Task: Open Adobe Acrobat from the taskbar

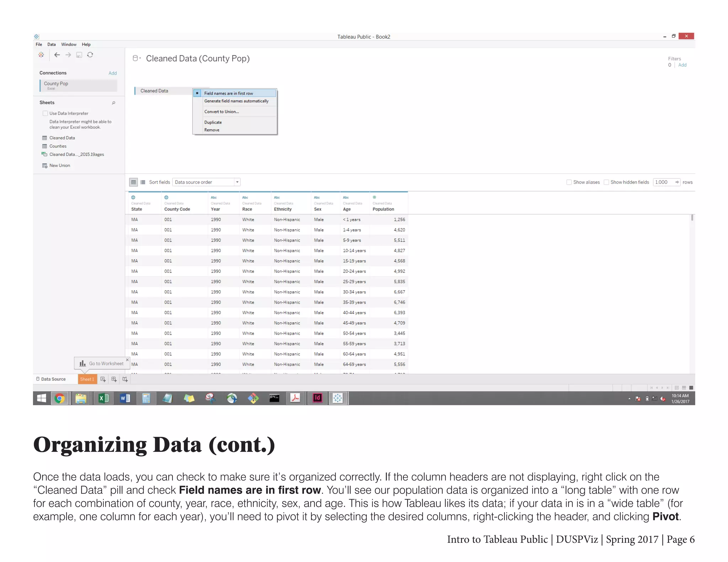Action: point(295,398)
